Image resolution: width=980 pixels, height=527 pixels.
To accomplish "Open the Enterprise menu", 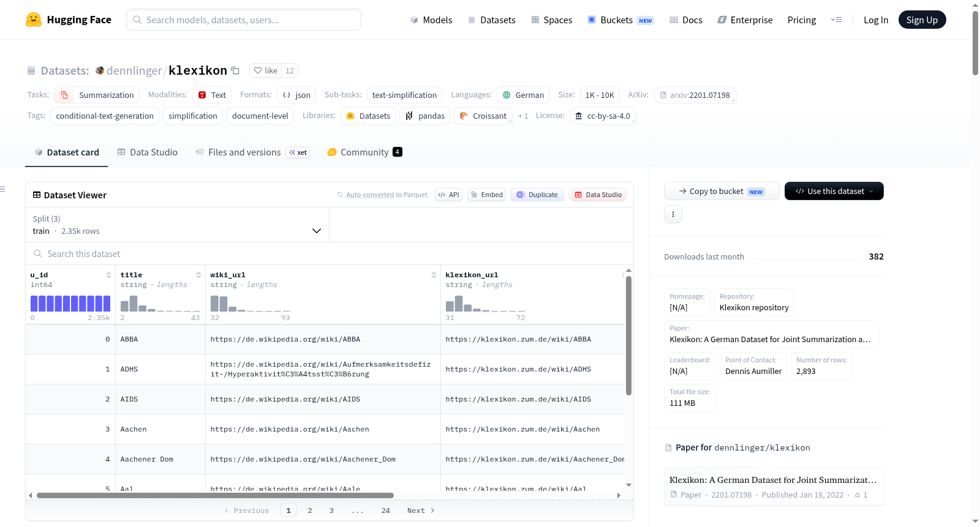I will pyautogui.click(x=745, y=20).
